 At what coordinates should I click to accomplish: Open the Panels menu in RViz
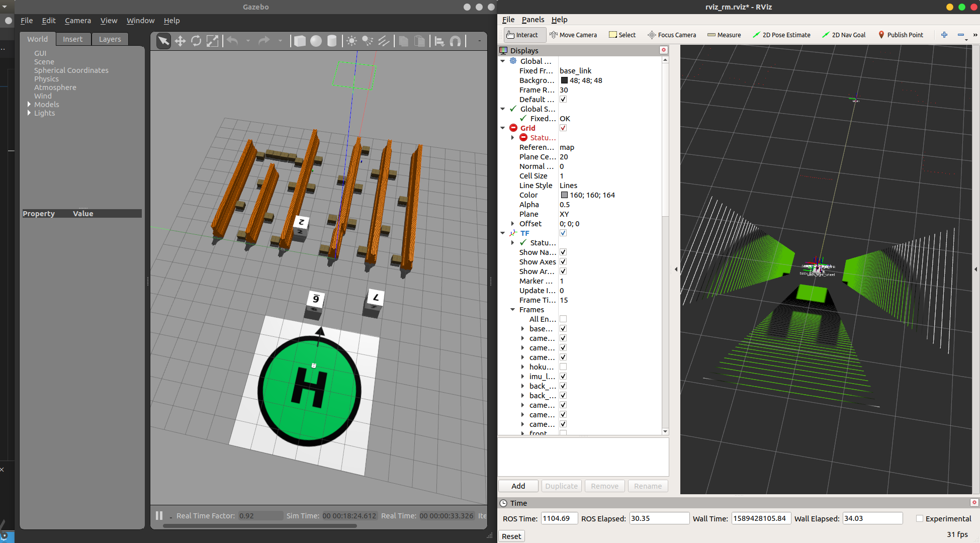click(532, 20)
